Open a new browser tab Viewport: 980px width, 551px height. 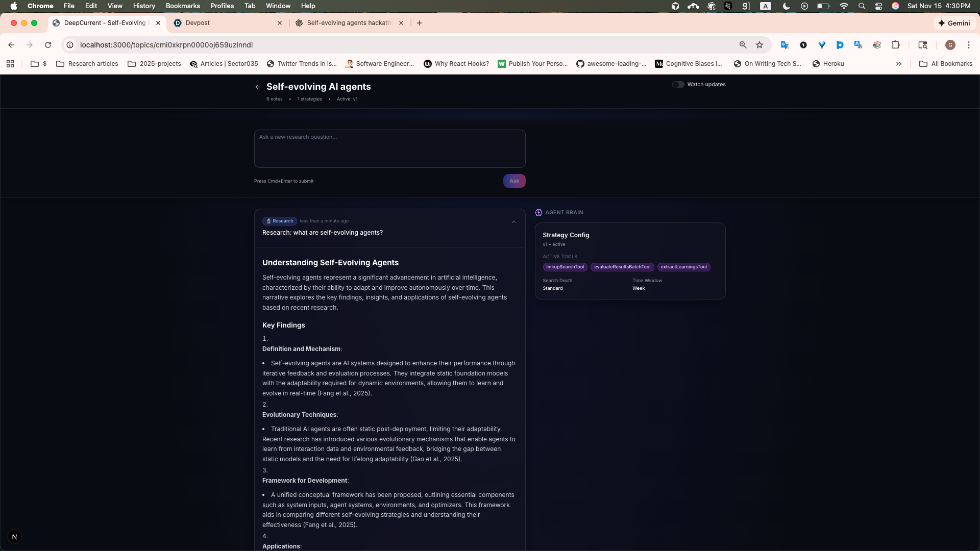(x=419, y=23)
